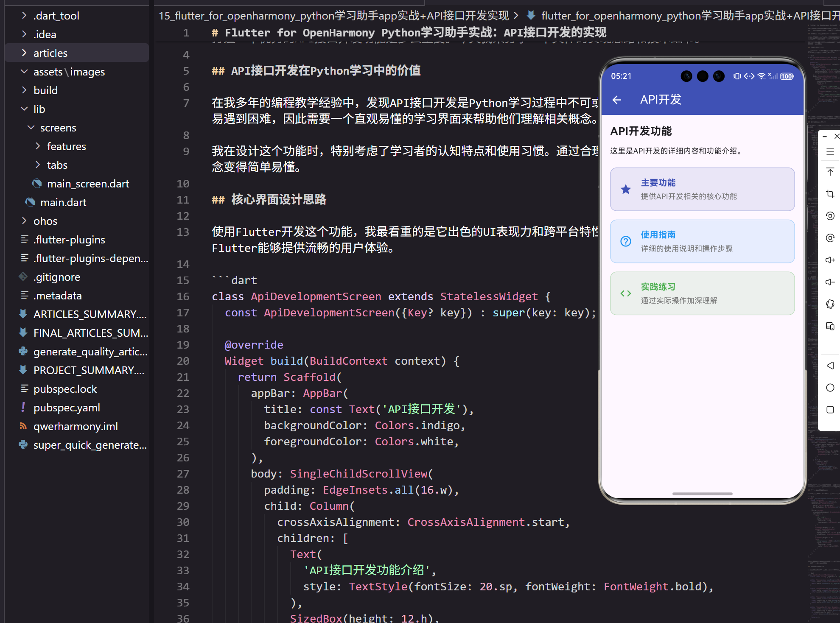Open pubspec.yaml file

[x=67, y=408]
